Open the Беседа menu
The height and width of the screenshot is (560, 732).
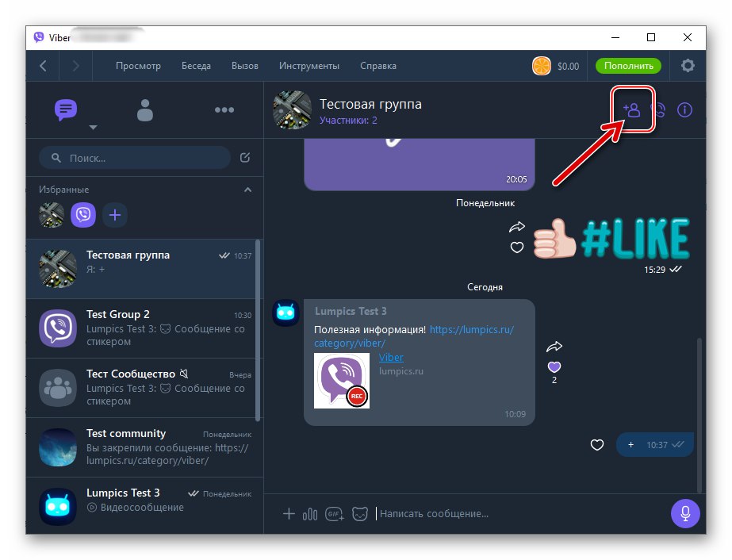pos(196,66)
